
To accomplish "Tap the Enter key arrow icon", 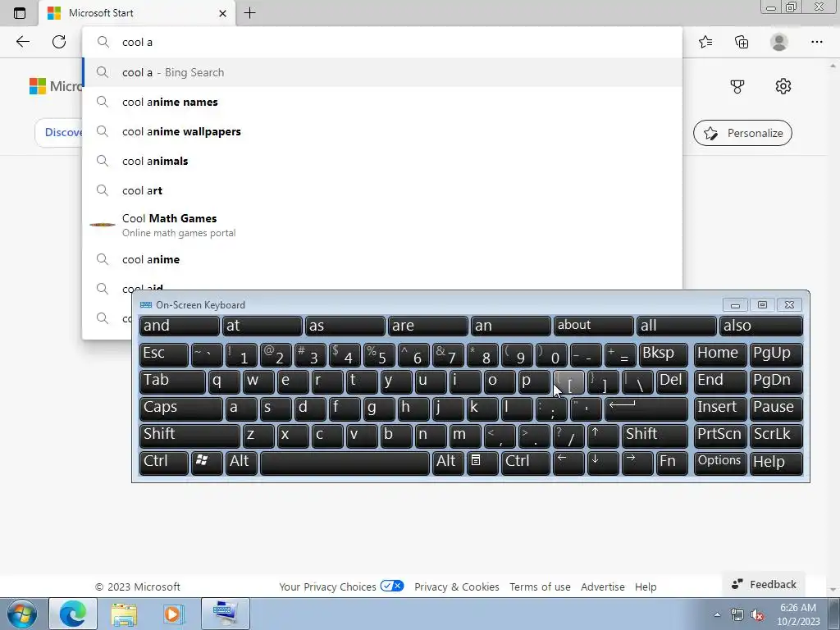I will pyautogui.click(x=646, y=408).
